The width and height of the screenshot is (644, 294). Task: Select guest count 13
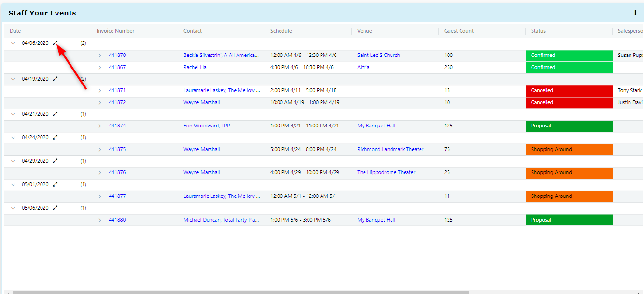[x=447, y=90]
